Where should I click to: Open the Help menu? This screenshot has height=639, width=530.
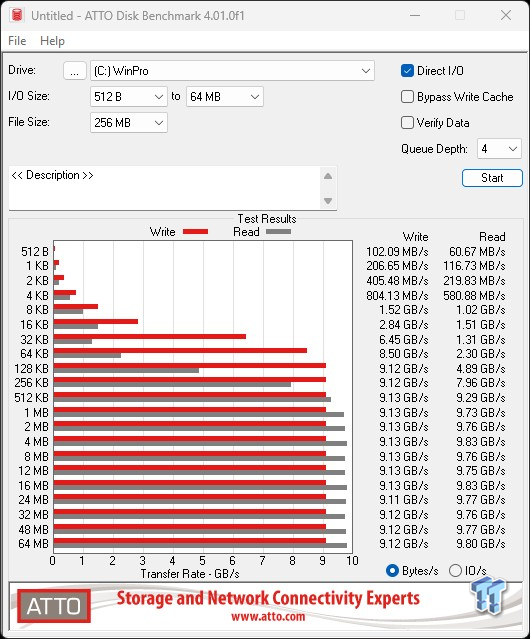pyautogui.click(x=52, y=41)
